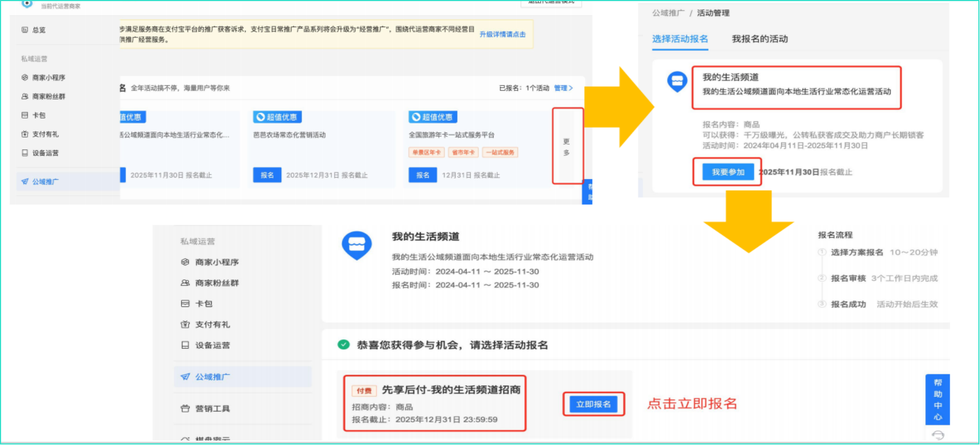Switch to 我报名的活动 tab
Image resolution: width=980 pixels, height=445 pixels.
click(x=760, y=39)
